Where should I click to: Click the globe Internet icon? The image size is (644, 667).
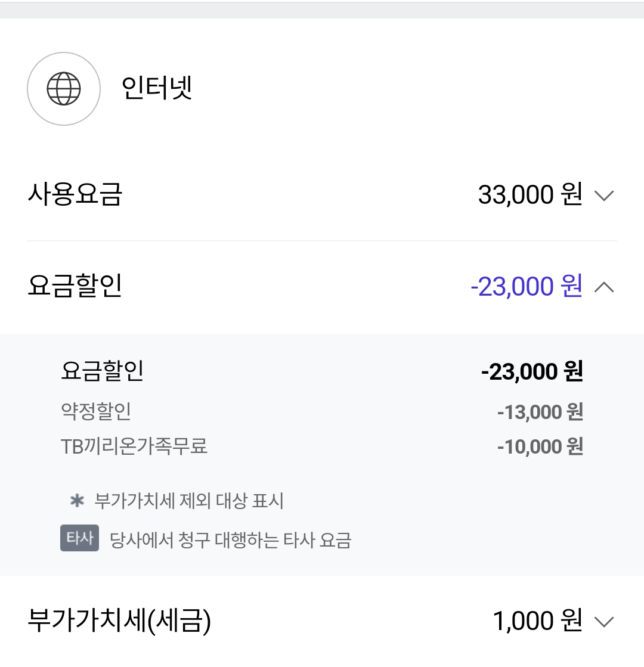click(x=64, y=89)
